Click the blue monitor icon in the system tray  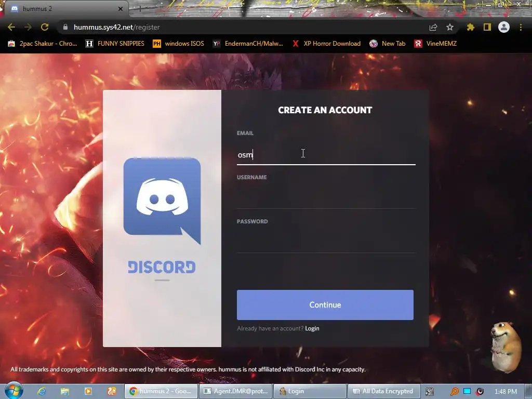[x=467, y=391]
